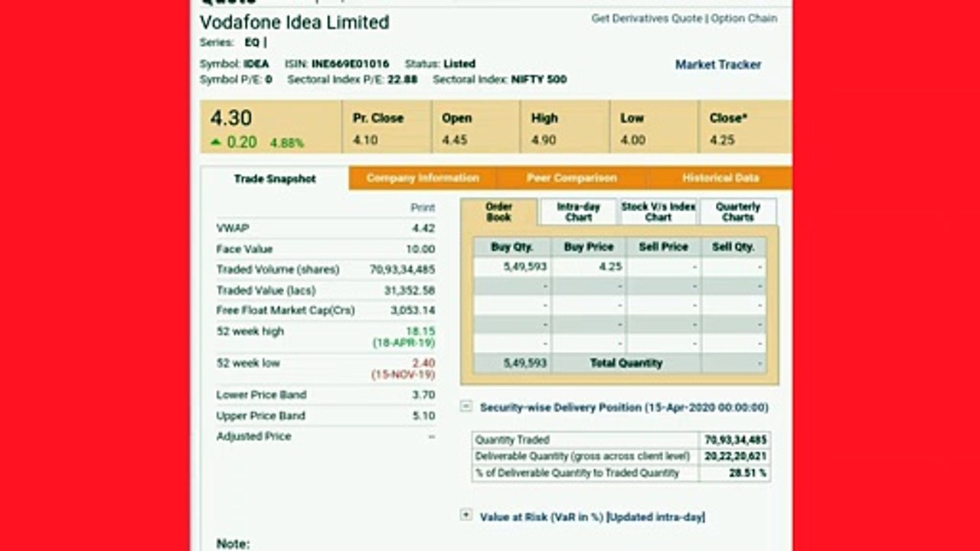Click the ISIN INE669E01016

(350, 64)
